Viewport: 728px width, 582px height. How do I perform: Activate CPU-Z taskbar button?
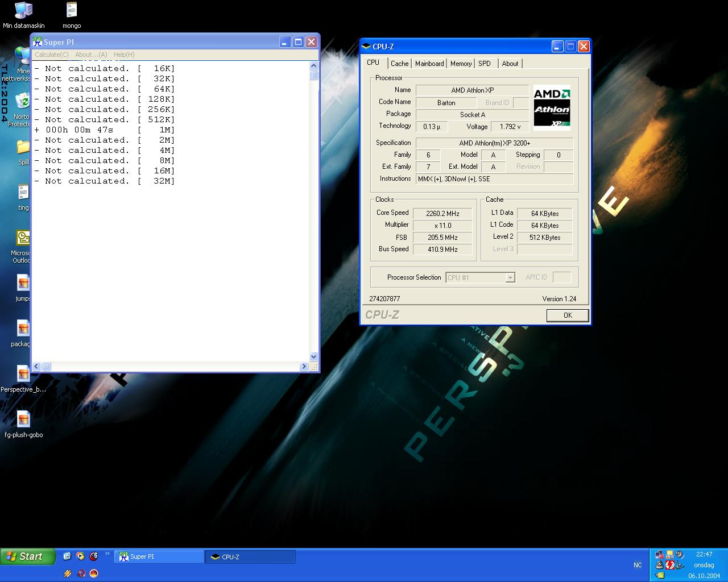tap(250, 557)
